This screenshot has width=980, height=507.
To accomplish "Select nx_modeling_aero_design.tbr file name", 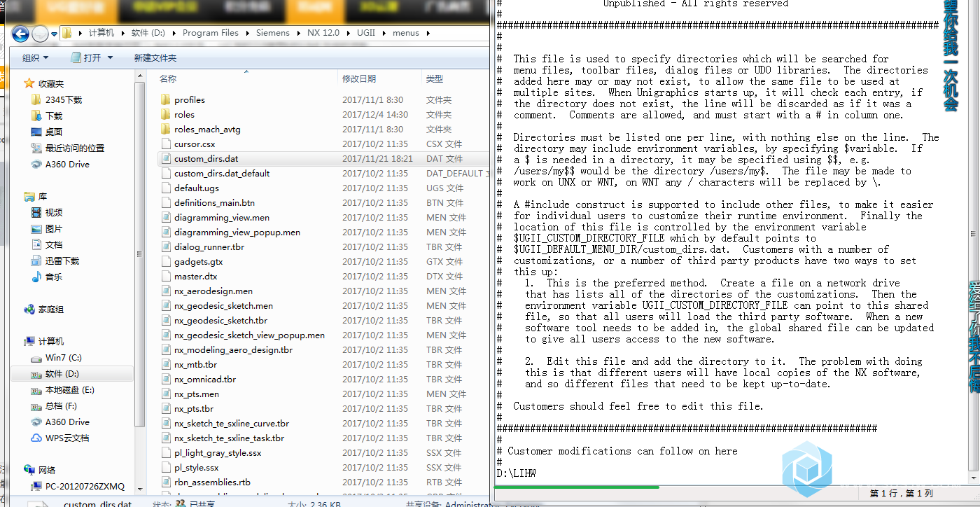I will click(x=234, y=350).
